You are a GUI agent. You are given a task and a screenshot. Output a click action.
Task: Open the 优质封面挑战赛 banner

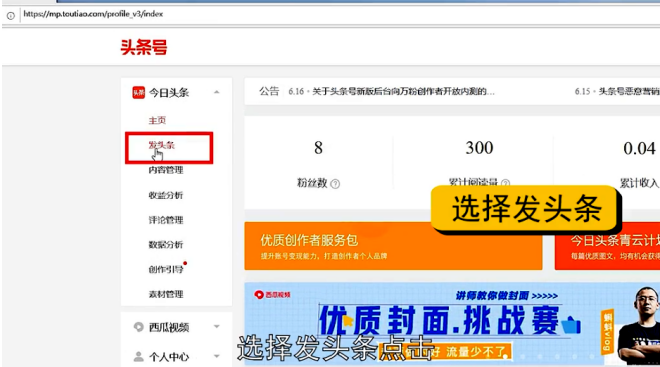pos(452,324)
